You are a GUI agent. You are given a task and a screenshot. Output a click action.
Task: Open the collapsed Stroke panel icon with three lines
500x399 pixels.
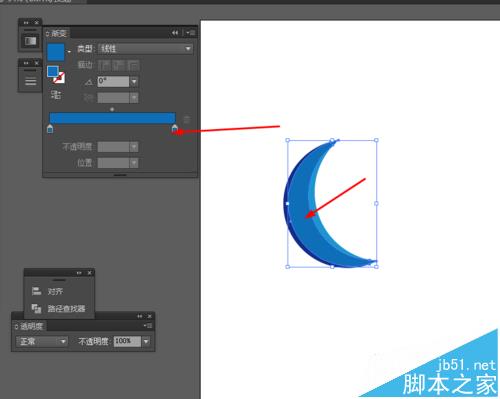[x=30, y=81]
